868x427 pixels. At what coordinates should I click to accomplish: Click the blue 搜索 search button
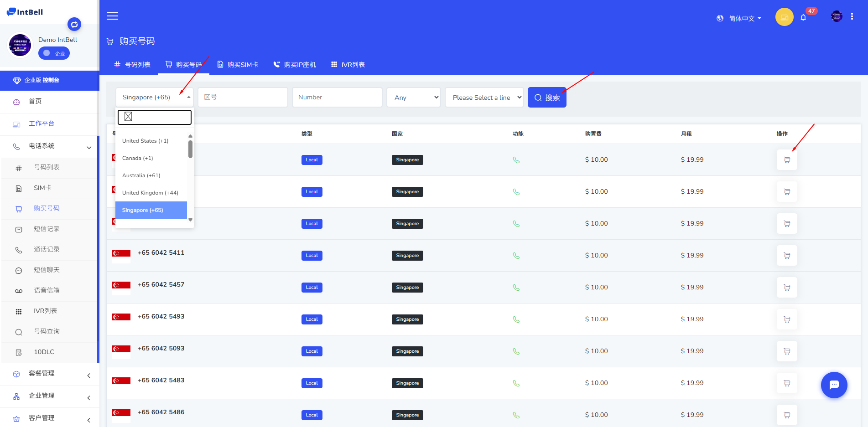click(x=547, y=98)
